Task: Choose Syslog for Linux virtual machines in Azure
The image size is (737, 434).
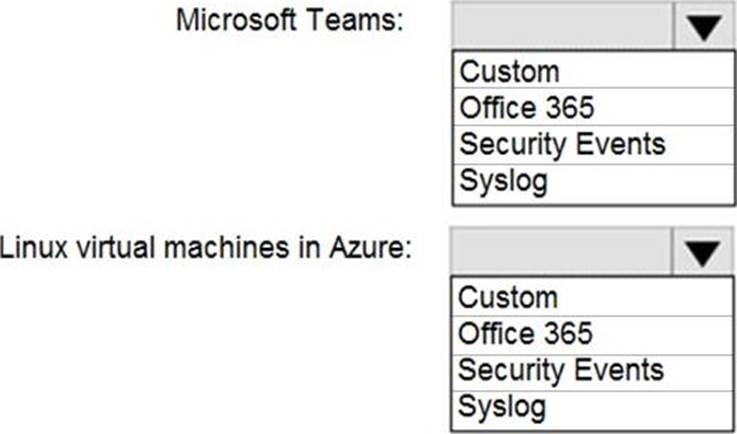Action: tap(503, 407)
